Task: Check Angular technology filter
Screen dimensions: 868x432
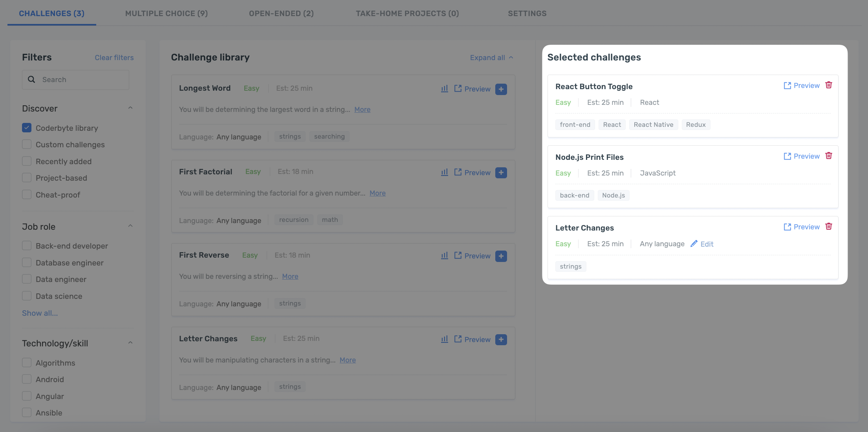Action: click(27, 396)
